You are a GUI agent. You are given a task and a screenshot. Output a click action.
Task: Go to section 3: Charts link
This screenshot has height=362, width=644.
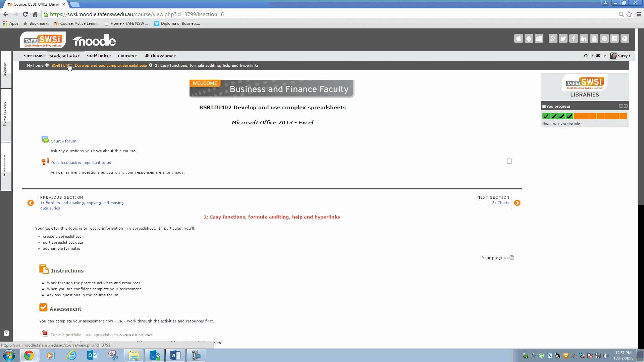[501, 203]
